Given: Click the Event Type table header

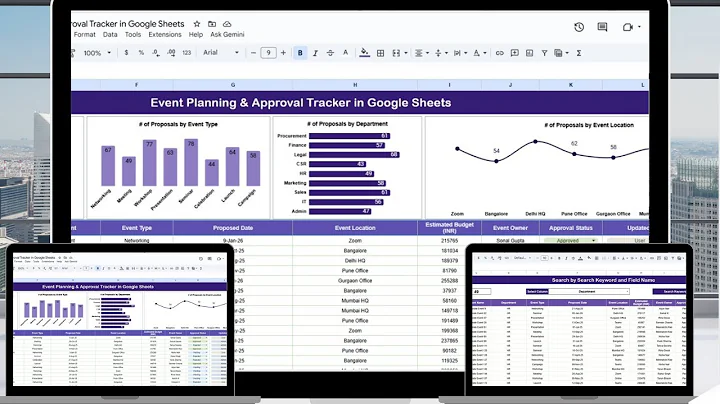Looking at the screenshot, I should (x=137, y=228).
